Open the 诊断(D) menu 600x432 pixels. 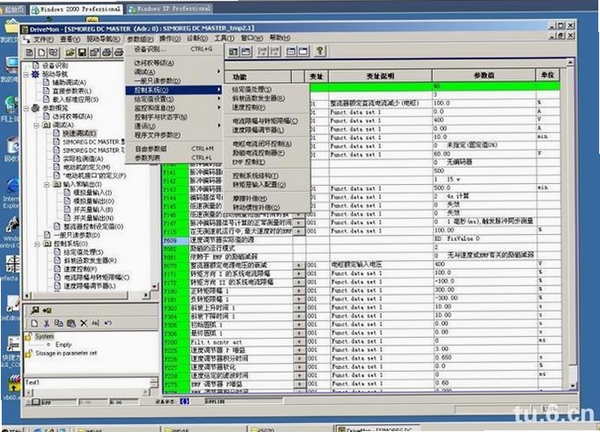pos(197,39)
